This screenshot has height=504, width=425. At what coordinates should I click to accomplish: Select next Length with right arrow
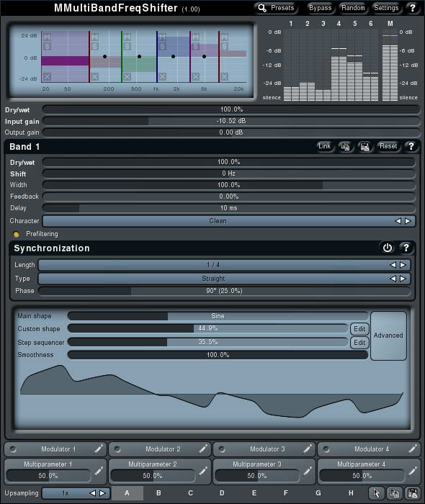403,265
